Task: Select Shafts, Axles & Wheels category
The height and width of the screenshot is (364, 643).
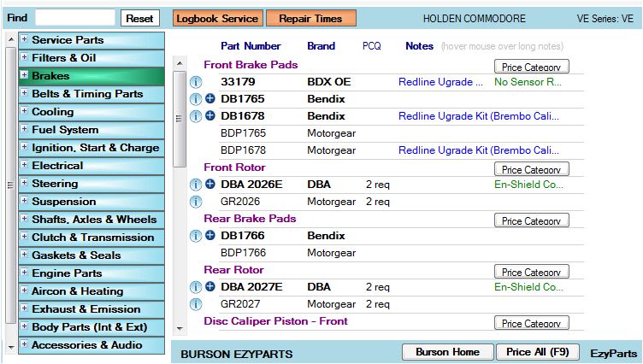Action: pos(91,220)
